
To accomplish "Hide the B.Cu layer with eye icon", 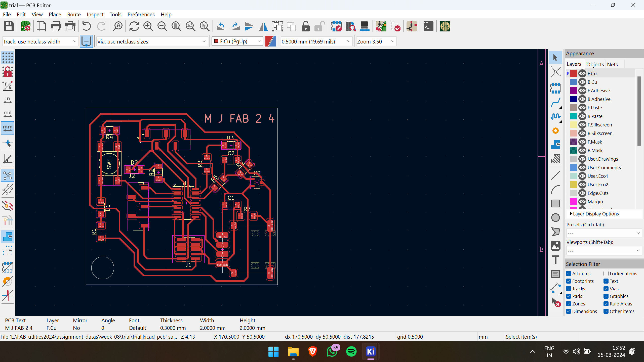I will pos(582,82).
